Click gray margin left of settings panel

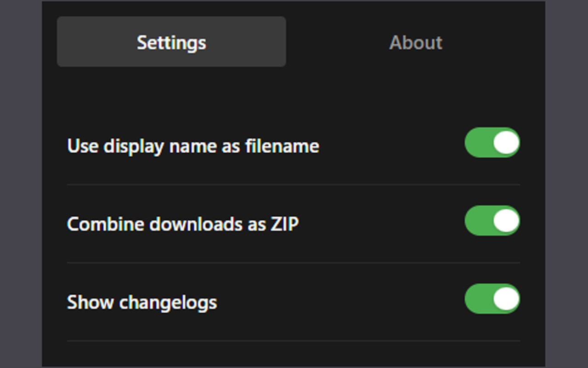21,184
